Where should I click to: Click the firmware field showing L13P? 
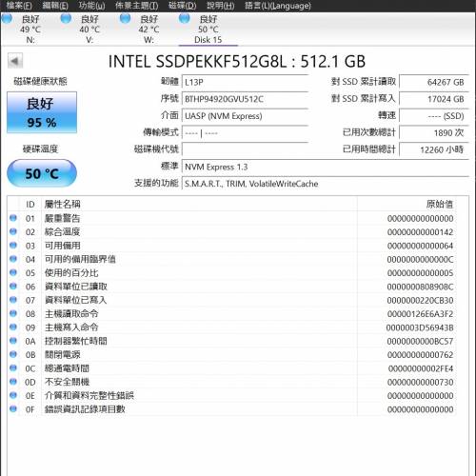(x=245, y=82)
